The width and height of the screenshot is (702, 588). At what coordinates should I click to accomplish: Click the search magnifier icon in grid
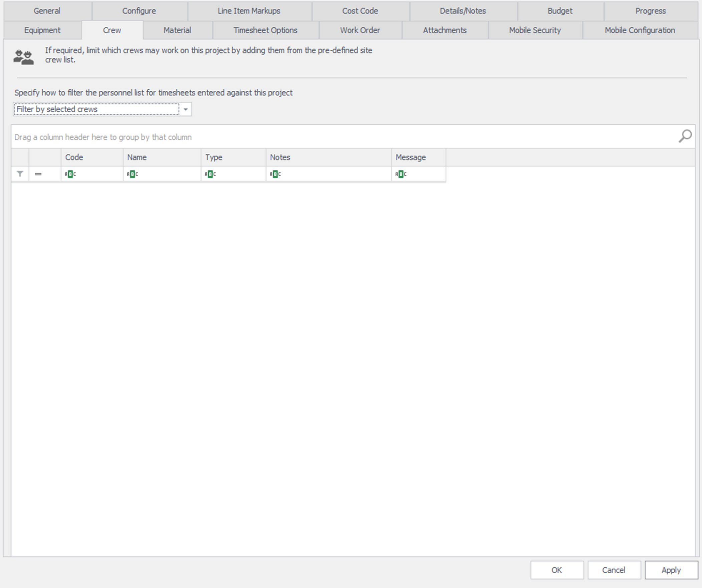point(685,136)
